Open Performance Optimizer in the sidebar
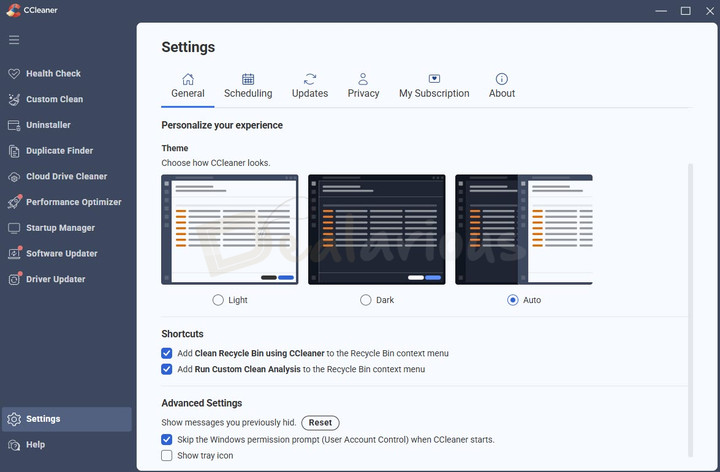 click(73, 202)
